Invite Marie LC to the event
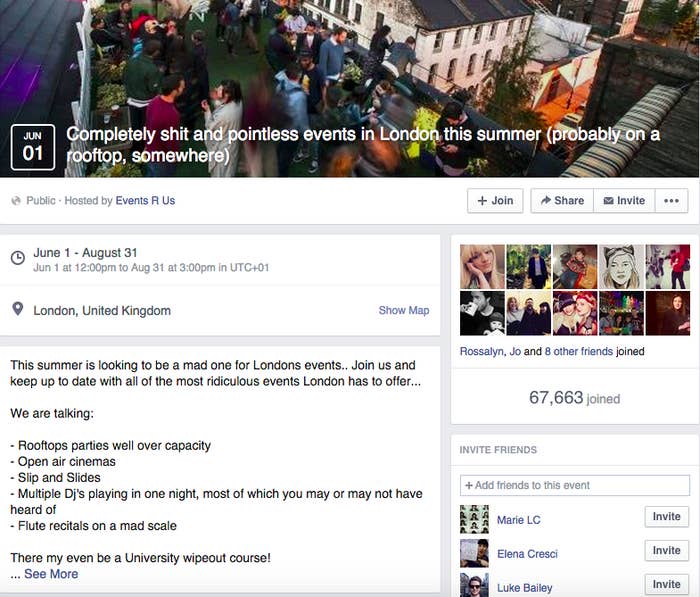Viewport: 700px width, 597px height. pos(667,517)
